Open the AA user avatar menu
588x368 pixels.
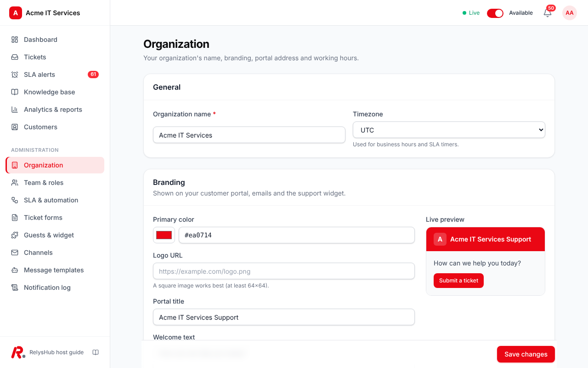(x=570, y=13)
